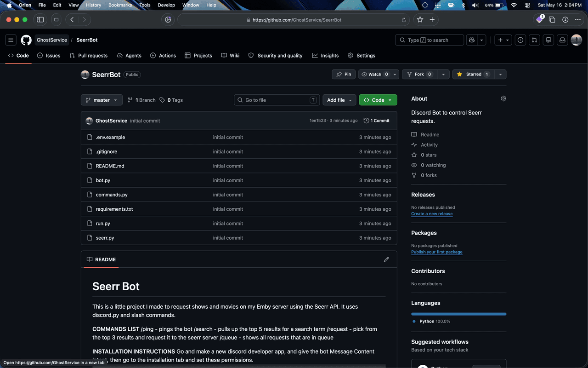Open Orion toolbar overflow menu
Viewport: 588px width, 368px height.
click(x=578, y=20)
